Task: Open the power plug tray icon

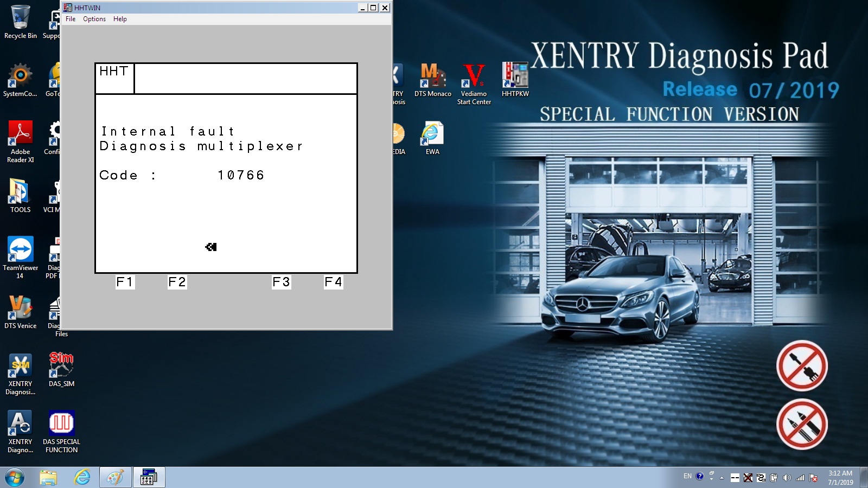Action: (774, 478)
